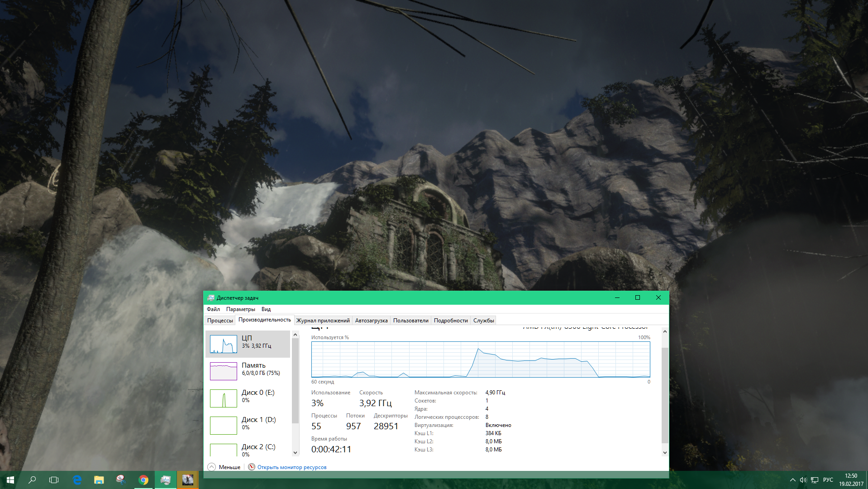This screenshot has width=868, height=489.
Task: Click the details pane scrollbar thumb
Action: [x=665, y=395]
